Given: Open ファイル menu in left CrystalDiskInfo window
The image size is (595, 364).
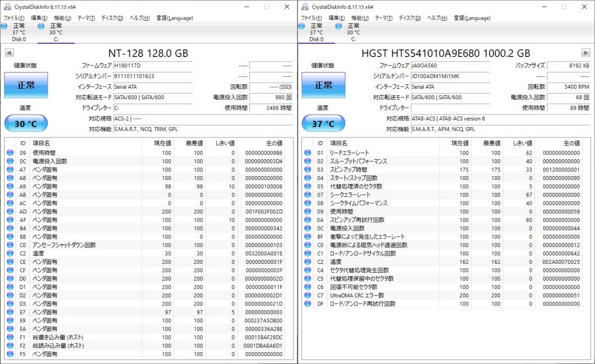Looking at the screenshot, I should (x=14, y=18).
